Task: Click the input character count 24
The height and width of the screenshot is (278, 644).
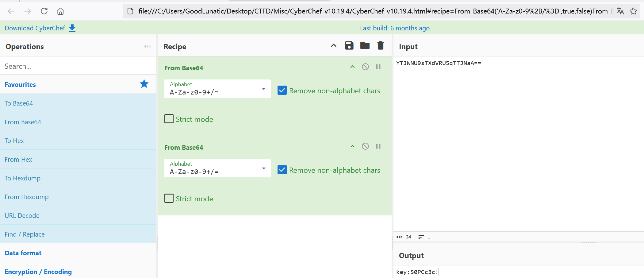Action: click(408, 237)
